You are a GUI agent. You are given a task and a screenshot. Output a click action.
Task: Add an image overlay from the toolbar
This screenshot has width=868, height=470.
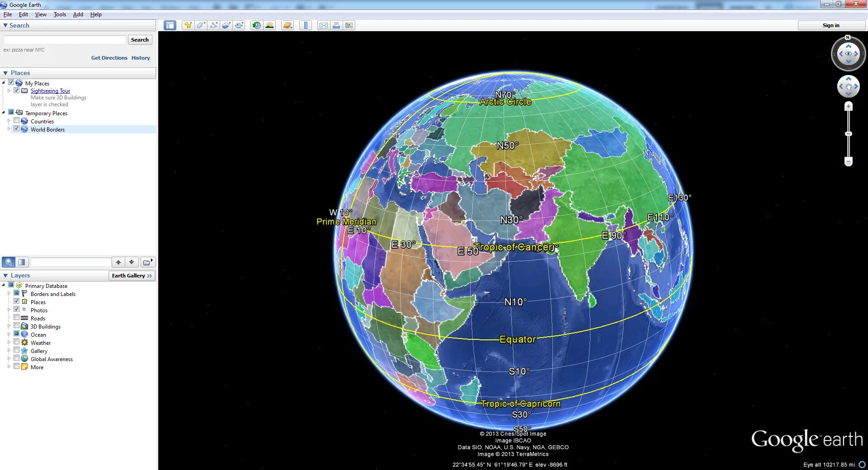[x=226, y=25]
